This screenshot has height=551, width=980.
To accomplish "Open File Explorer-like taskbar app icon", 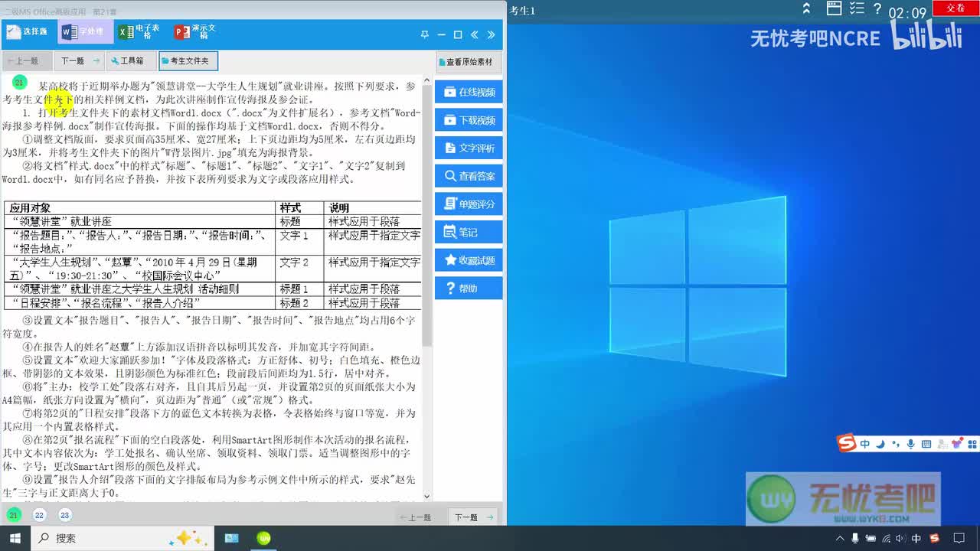I will point(231,538).
